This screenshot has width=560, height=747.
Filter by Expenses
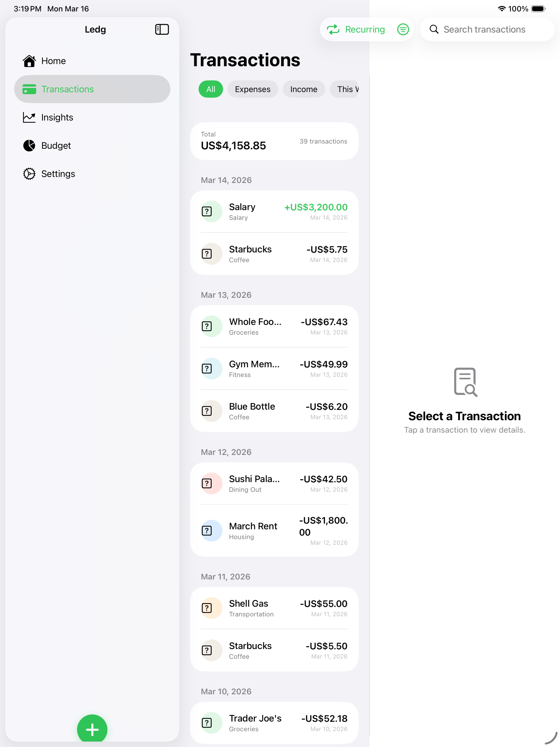(253, 89)
